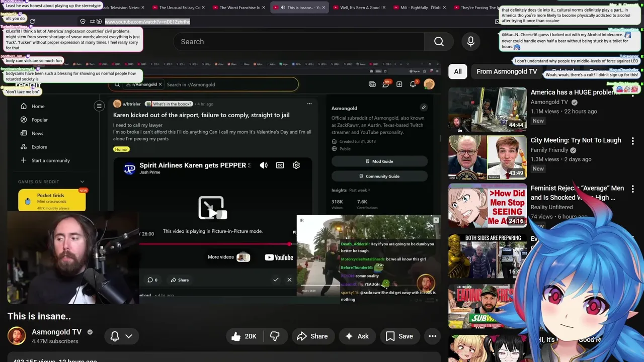Open Reddit chat icon with 99+ badge
Screen dimensions: 644x362
(x=386, y=84)
